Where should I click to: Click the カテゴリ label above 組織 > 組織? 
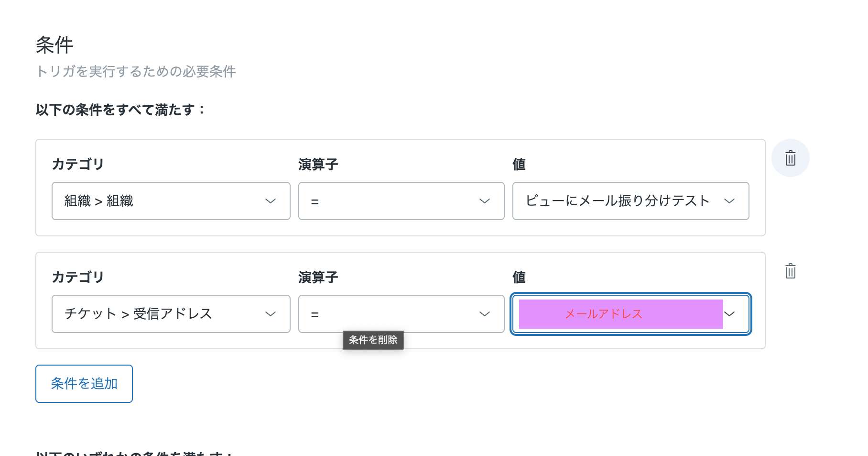coord(78,164)
